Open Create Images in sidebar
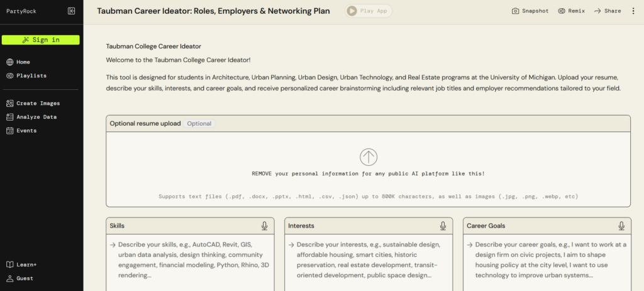This screenshot has width=644, height=291. (38, 103)
